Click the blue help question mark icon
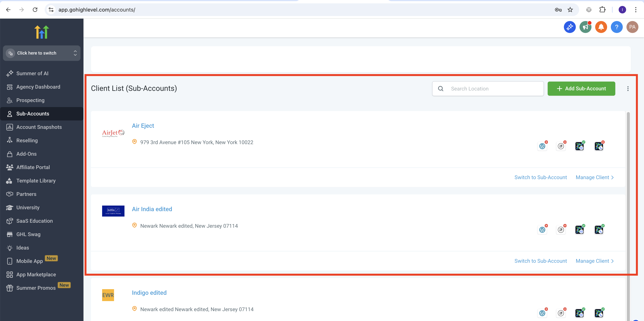The height and width of the screenshot is (321, 644). pos(616,27)
